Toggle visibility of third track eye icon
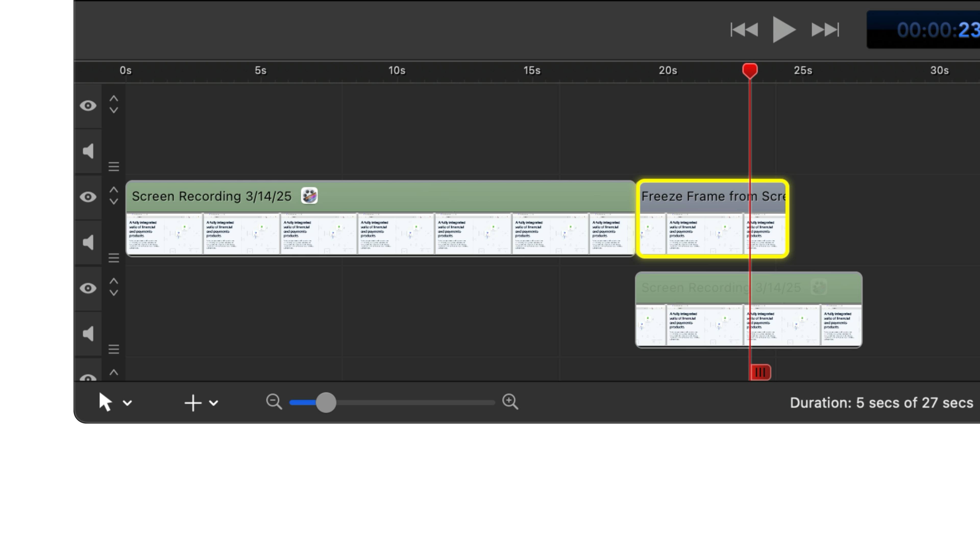Viewport: 980px width, 551px height. (x=88, y=288)
